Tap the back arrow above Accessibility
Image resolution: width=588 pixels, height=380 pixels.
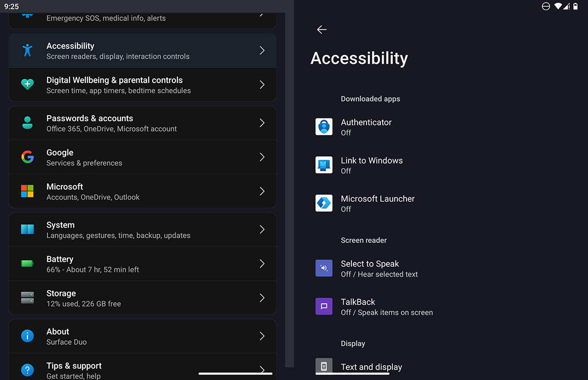tap(322, 29)
